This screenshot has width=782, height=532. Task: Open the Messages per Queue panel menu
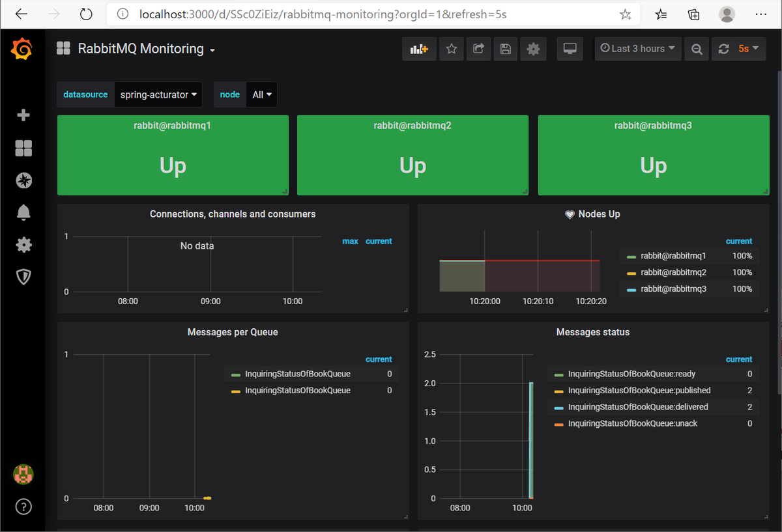(232, 332)
